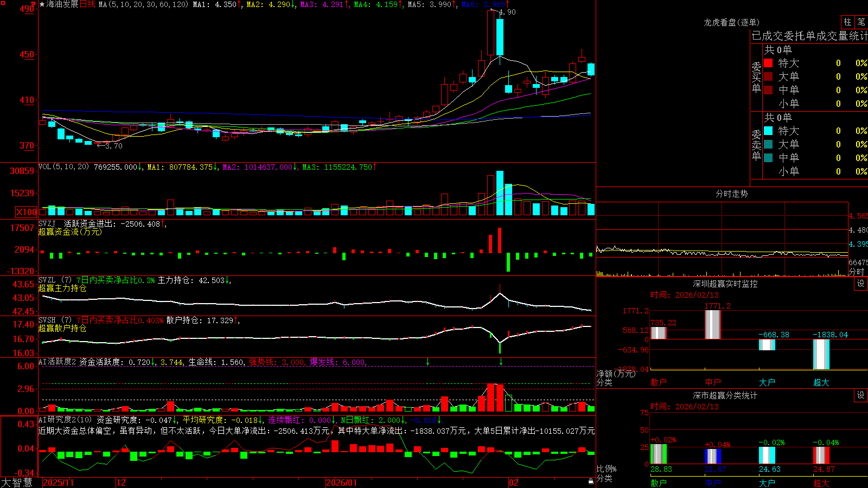Image resolution: width=868 pixels, height=488 pixels.
Task: Click the 深市超赢分类统计 panel title
Action: tap(725, 395)
